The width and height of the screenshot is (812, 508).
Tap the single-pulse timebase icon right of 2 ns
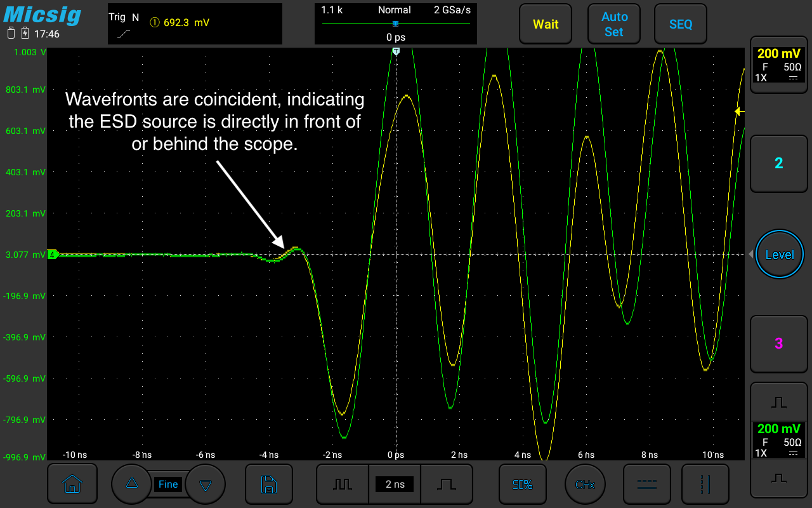447,485
